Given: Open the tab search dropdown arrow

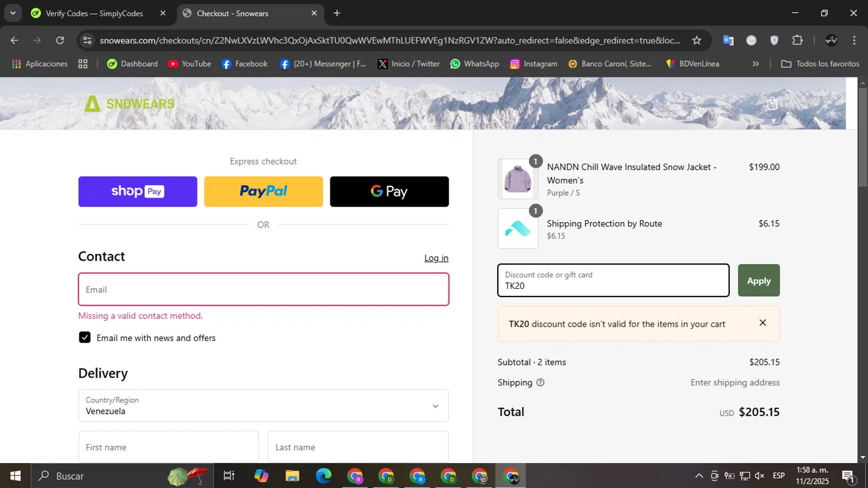Looking at the screenshot, I should click(12, 13).
